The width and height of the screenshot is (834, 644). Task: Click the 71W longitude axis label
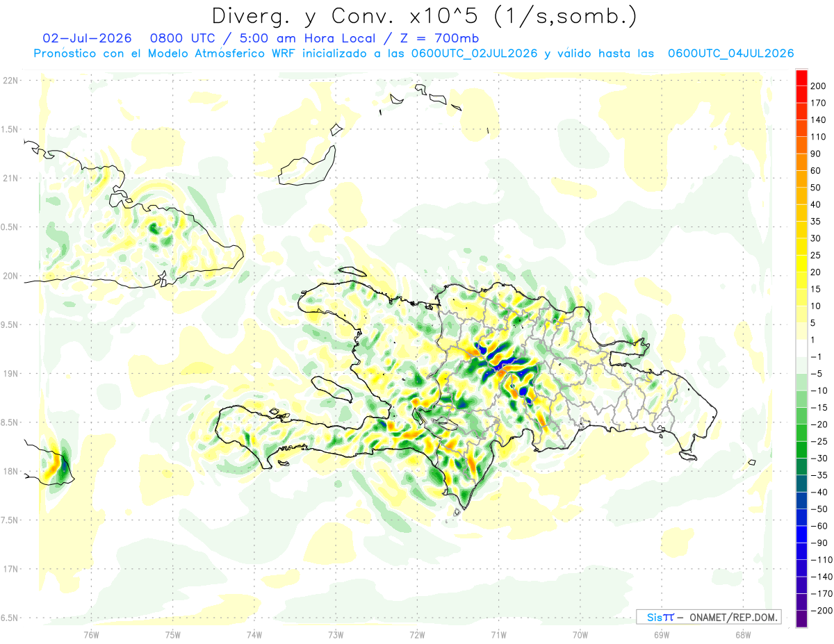coord(498,634)
